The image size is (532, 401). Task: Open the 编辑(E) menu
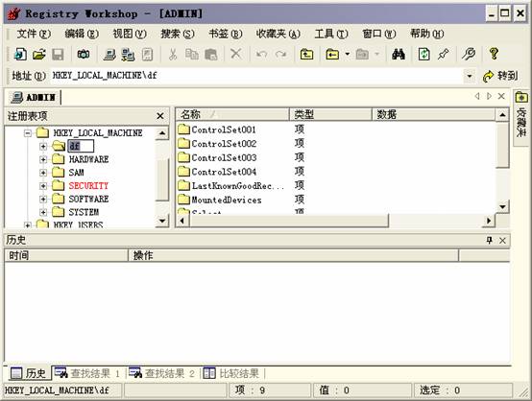click(x=82, y=34)
